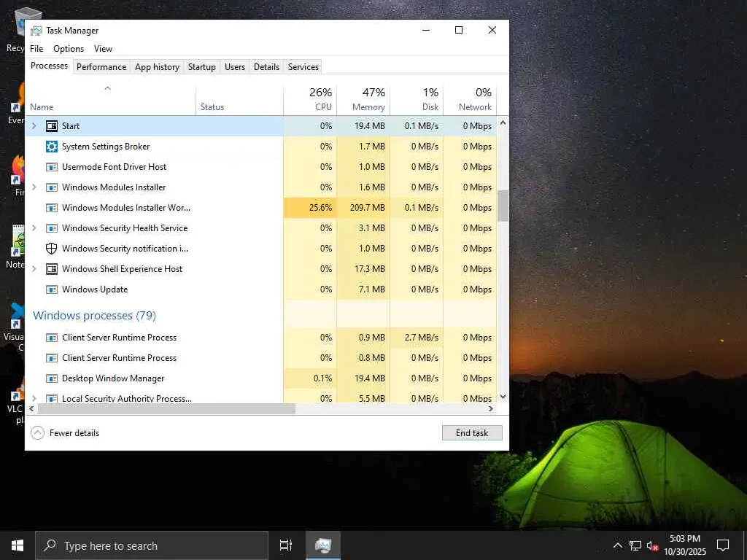Switch to the Startup tab
Viewport: 747px width, 560px height.
[x=202, y=67]
